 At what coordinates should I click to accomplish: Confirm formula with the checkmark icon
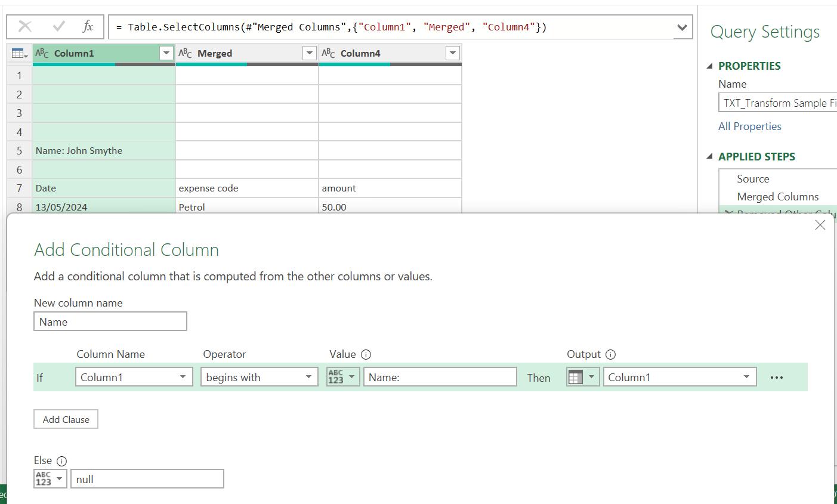pyautogui.click(x=58, y=27)
